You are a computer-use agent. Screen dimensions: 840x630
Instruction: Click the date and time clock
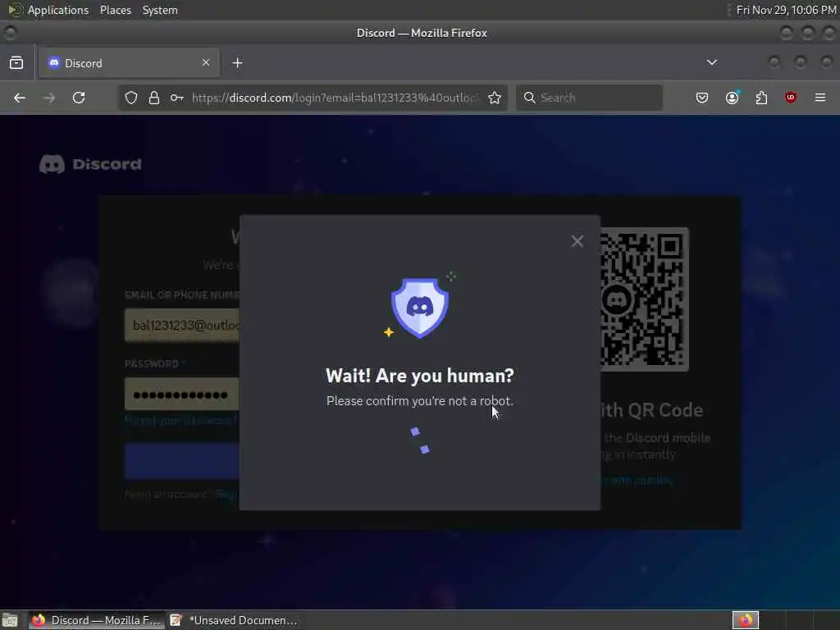[786, 10]
